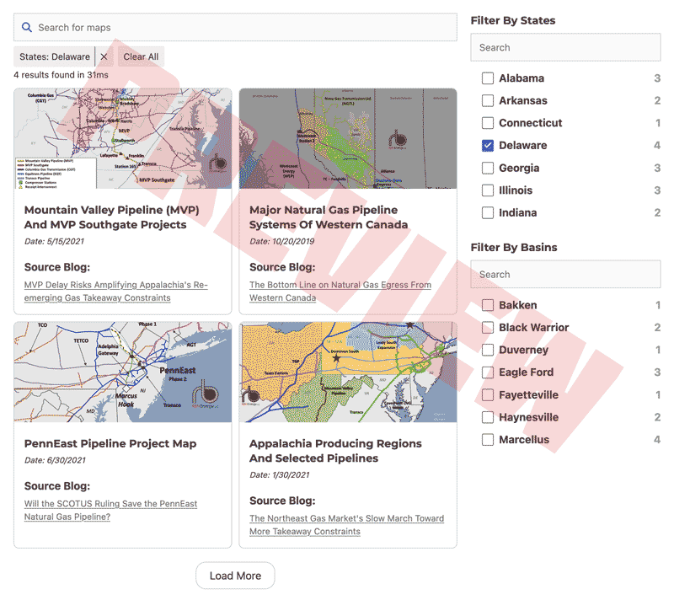Click the Filter By States heading
The image size is (674, 616).
tap(513, 20)
